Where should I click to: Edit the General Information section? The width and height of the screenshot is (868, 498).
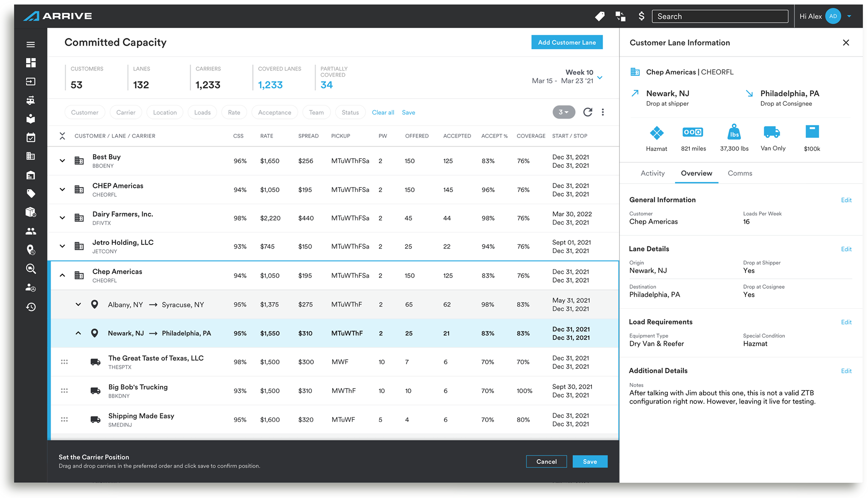tap(846, 200)
